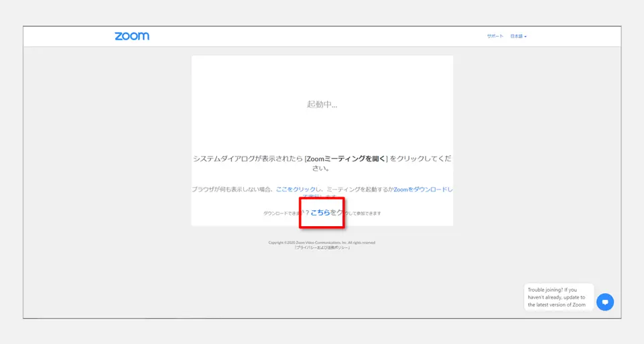The width and height of the screenshot is (644, 344).
Task: Click the Trouble joining tooltip message
Action: click(x=559, y=297)
